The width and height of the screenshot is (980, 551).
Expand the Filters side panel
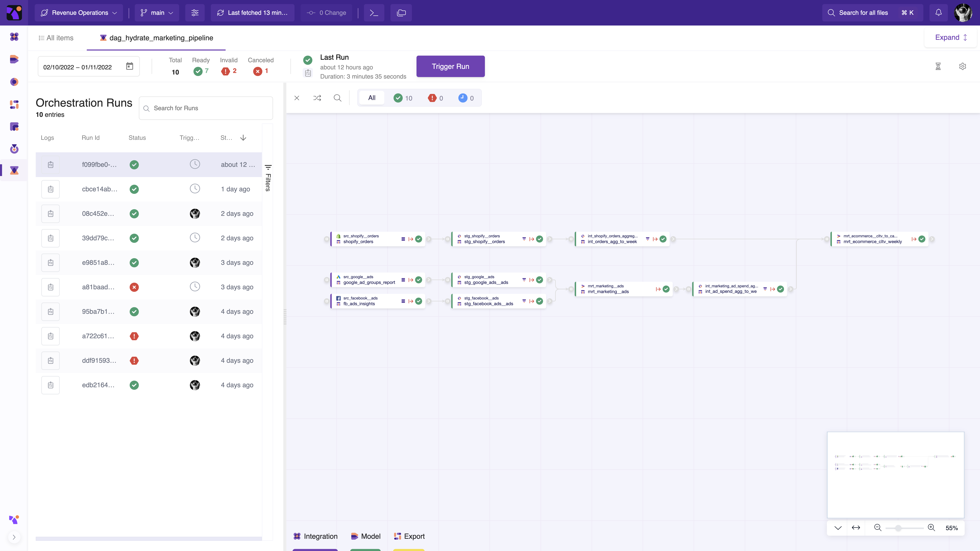click(268, 178)
